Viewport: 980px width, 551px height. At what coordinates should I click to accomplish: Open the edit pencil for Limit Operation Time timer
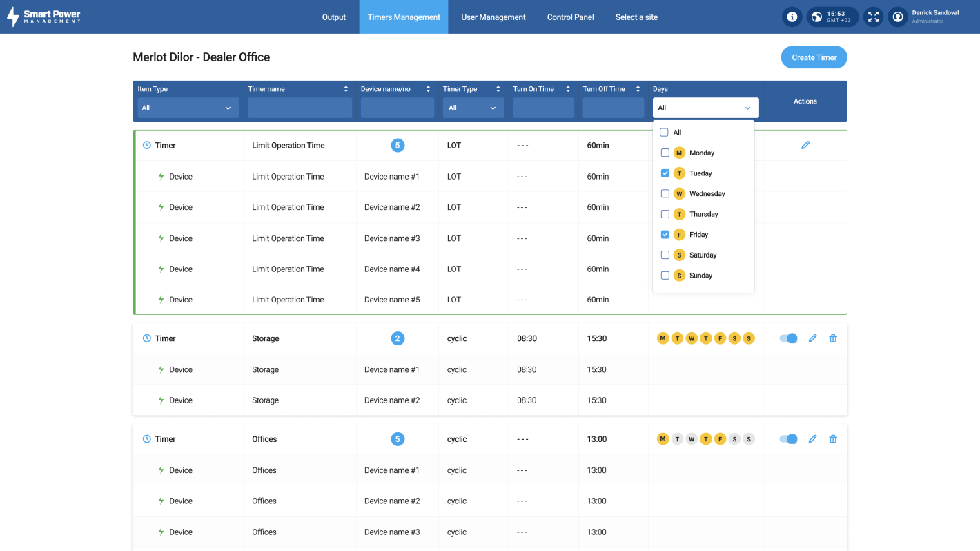pyautogui.click(x=805, y=145)
